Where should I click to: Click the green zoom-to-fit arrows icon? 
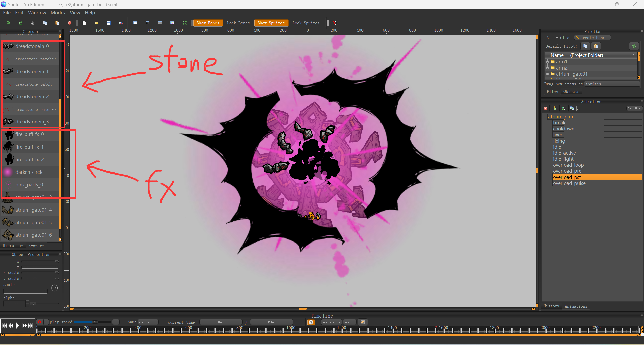[x=184, y=23]
